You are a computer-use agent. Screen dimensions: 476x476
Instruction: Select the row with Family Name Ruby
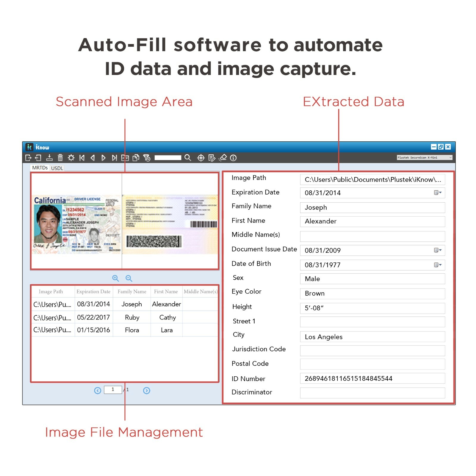pos(132,317)
